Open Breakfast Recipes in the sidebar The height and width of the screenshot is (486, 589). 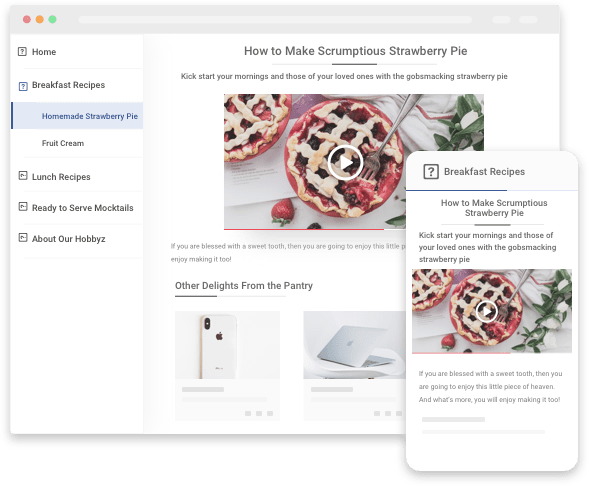68,85
